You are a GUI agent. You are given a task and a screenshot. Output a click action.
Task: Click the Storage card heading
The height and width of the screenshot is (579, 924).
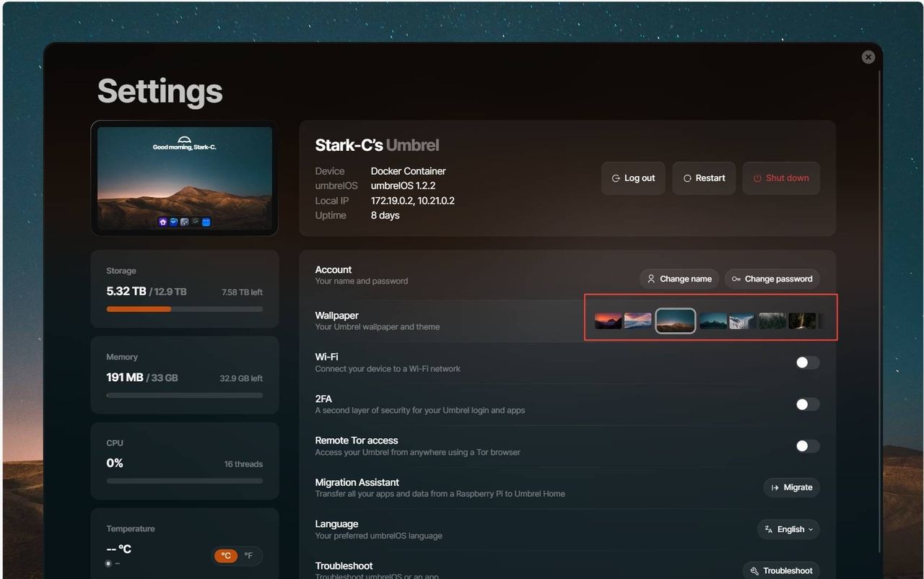coord(121,271)
